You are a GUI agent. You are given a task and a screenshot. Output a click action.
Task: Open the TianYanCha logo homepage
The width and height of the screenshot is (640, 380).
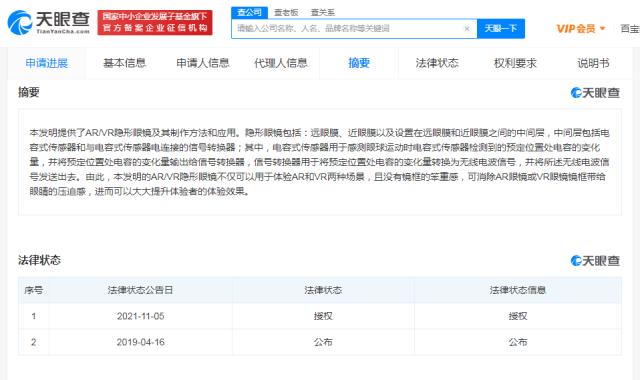49,22
